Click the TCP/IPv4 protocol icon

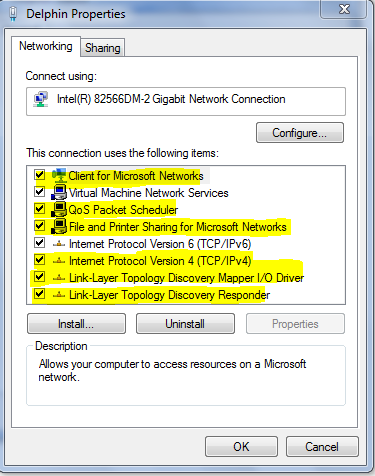point(59,261)
